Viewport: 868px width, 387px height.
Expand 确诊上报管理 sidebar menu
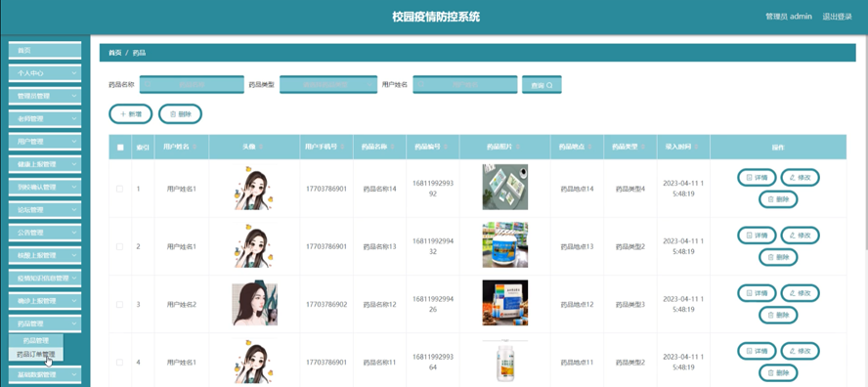pos(45,301)
